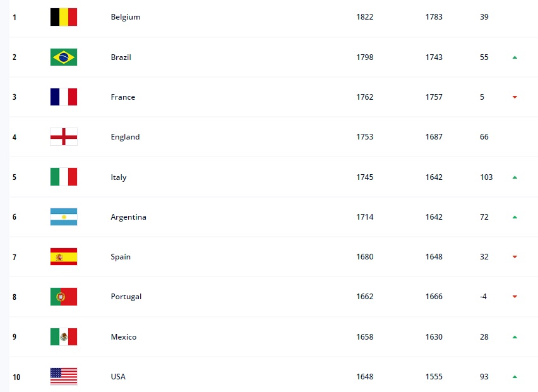Image resolution: width=538 pixels, height=392 pixels.
Task: Click Italy's total points value 1745
Action: (365, 177)
